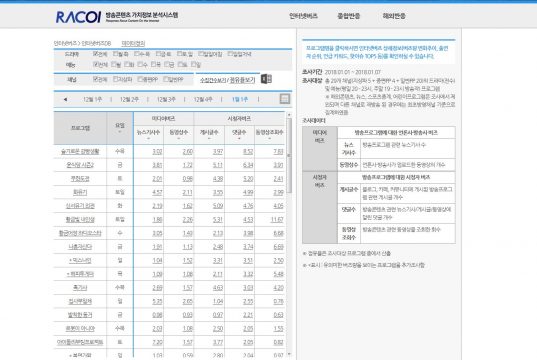Image resolution: width=537 pixels, height=360 pixels.
Task: Sort by 요일 column arrow
Action: tap(120, 132)
